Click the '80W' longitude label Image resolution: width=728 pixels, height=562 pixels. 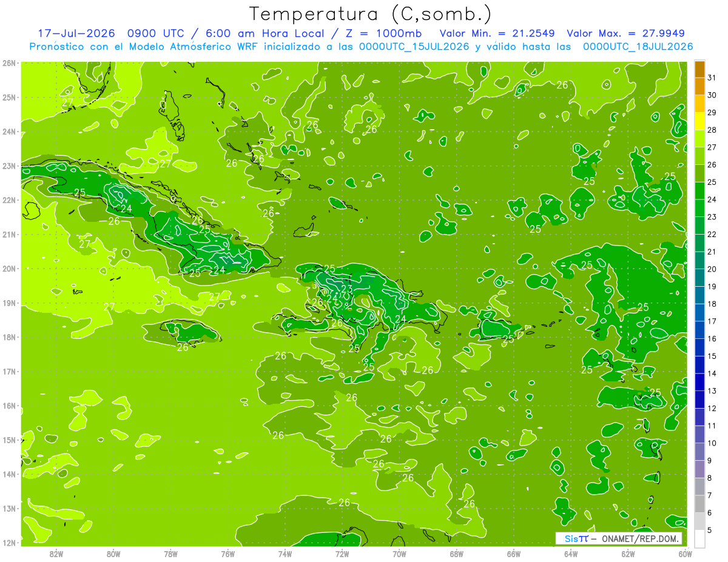(x=113, y=554)
